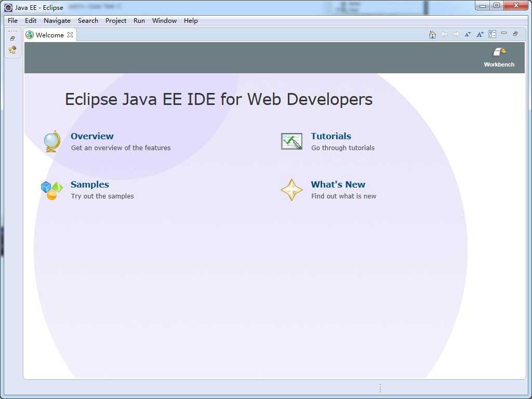Open the Overview link
Screen dimensions: 532x399
click(x=92, y=136)
